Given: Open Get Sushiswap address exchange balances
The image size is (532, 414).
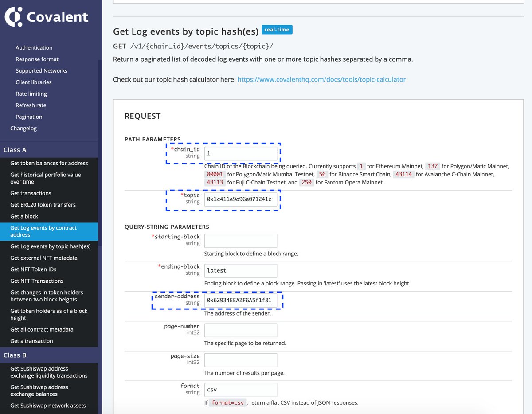Looking at the screenshot, I should click(x=39, y=391).
